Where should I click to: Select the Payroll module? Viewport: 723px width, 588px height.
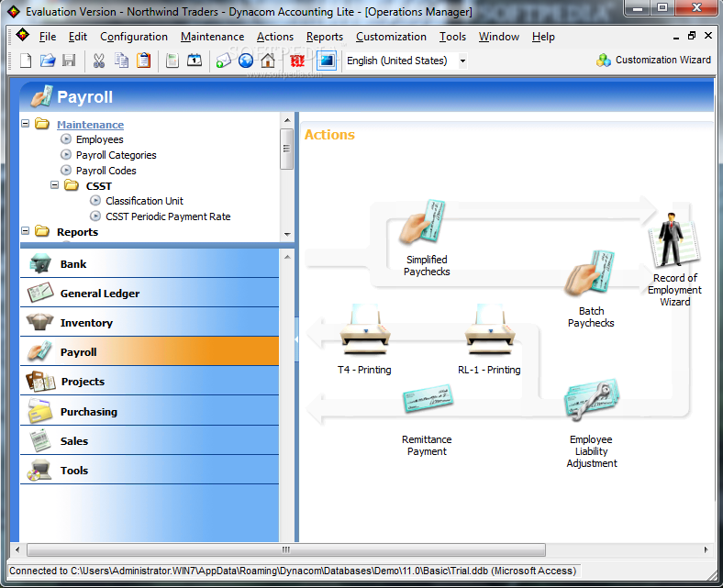(x=150, y=352)
